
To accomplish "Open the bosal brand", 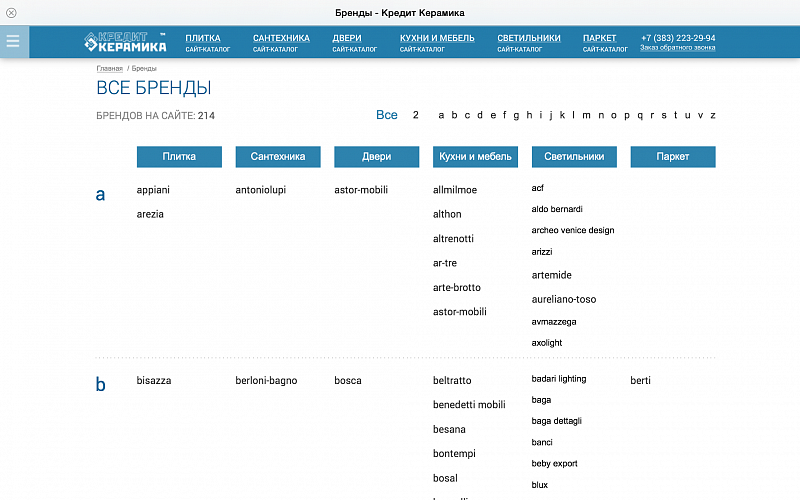I will pyautogui.click(x=445, y=479).
